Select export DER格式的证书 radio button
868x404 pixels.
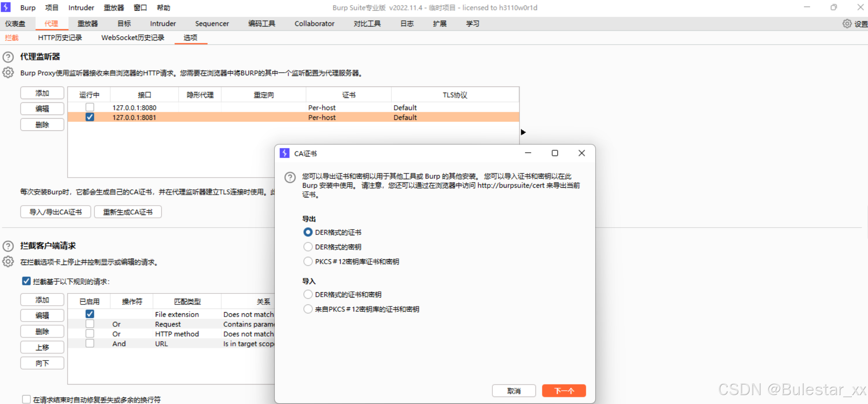click(308, 232)
